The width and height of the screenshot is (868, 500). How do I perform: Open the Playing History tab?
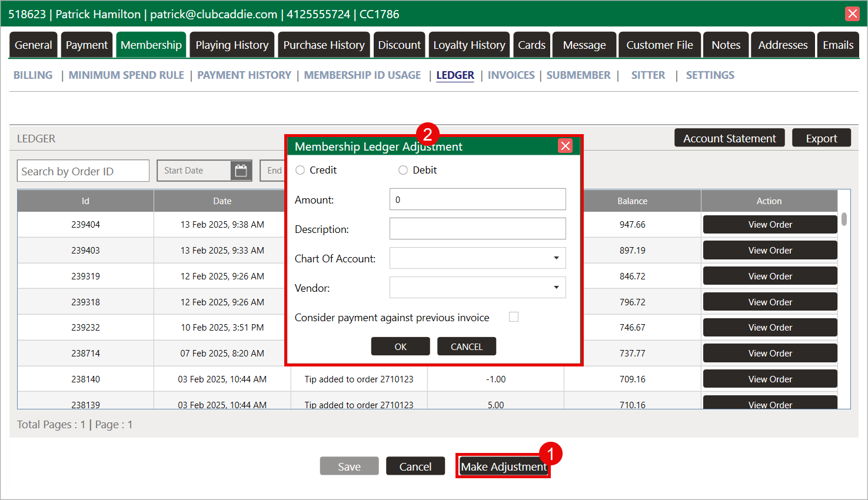[232, 45]
